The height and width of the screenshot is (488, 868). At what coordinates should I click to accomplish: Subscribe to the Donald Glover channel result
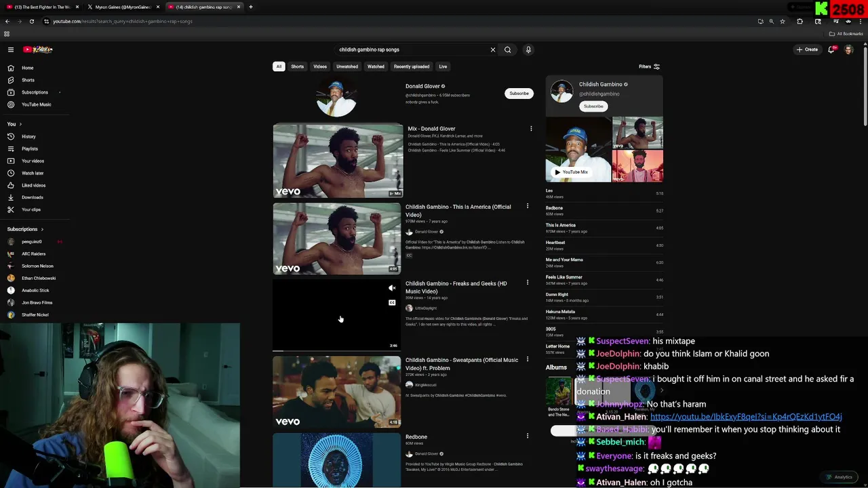tap(519, 94)
